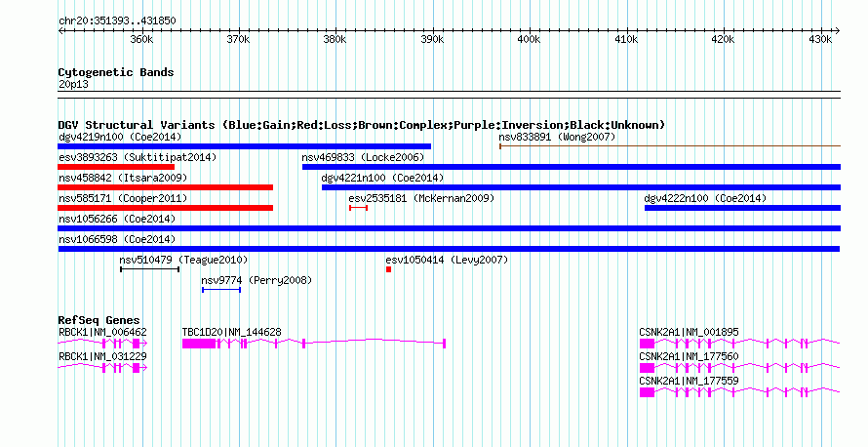Screen dimensions: 868x447
Task: Click the label nsv585171 (Cooper2011)
Action: pyautogui.click(x=123, y=198)
